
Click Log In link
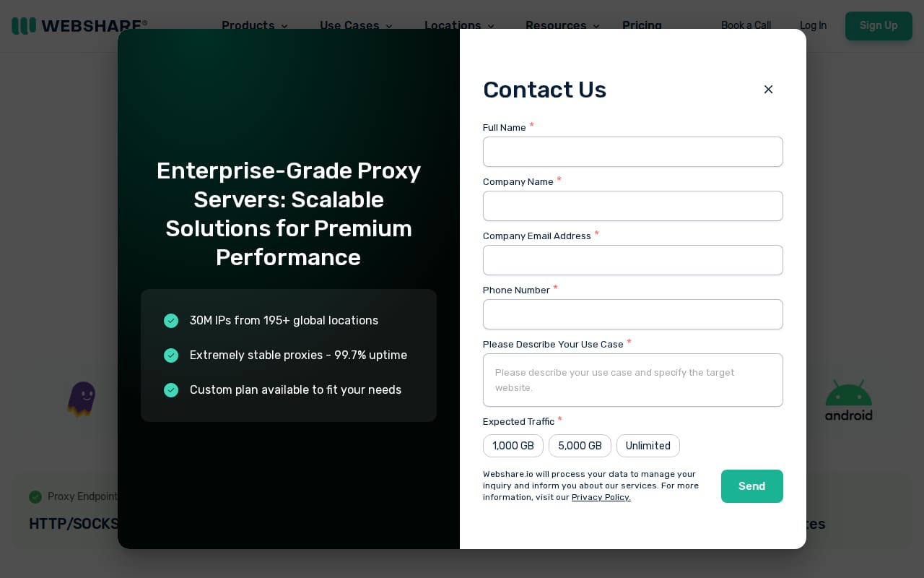813,25
